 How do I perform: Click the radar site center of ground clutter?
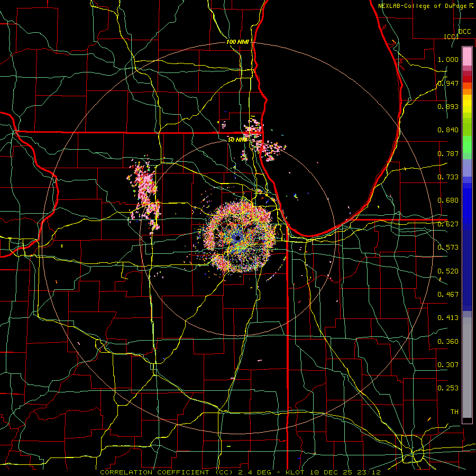pos(237,238)
